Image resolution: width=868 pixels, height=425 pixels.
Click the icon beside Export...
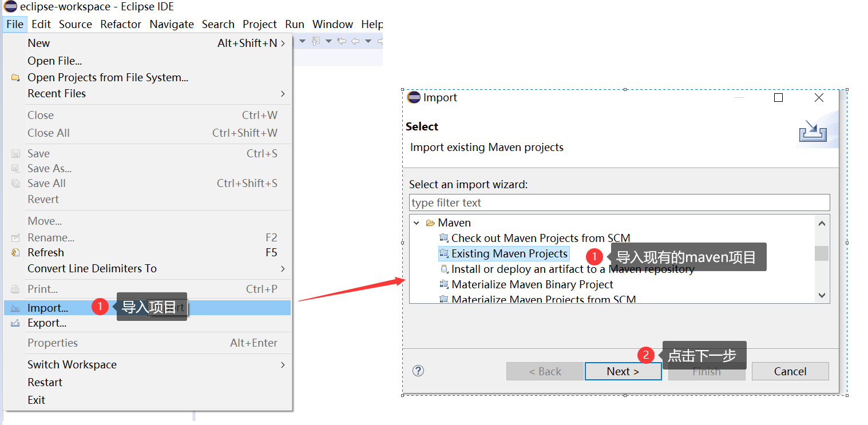pyautogui.click(x=15, y=323)
